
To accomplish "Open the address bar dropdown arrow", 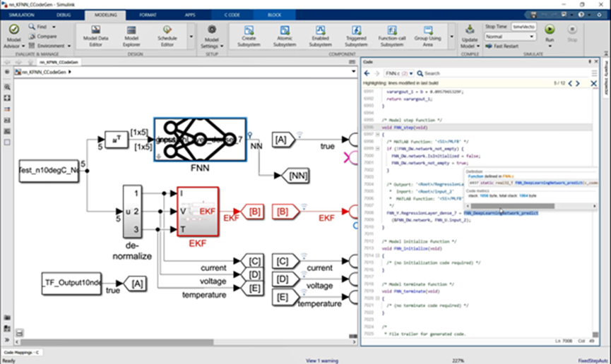I will (x=353, y=72).
